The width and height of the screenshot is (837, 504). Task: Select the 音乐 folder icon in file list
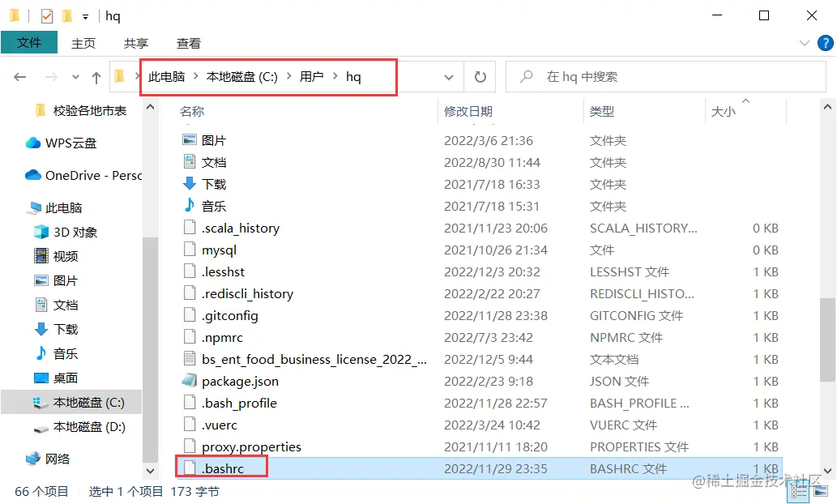pyautogui.click(x=190, y=205)
